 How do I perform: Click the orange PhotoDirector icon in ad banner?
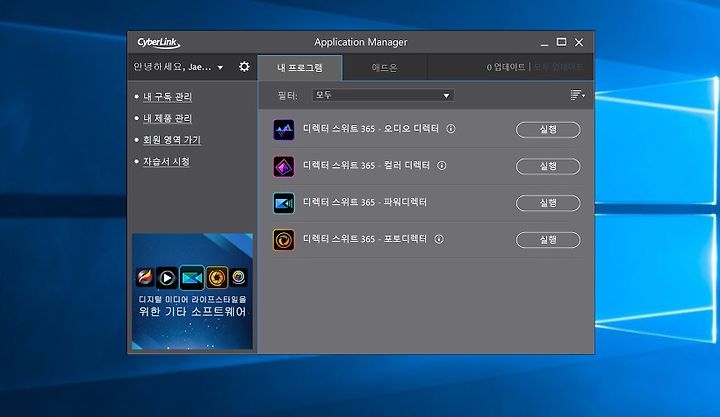[217, 277]
